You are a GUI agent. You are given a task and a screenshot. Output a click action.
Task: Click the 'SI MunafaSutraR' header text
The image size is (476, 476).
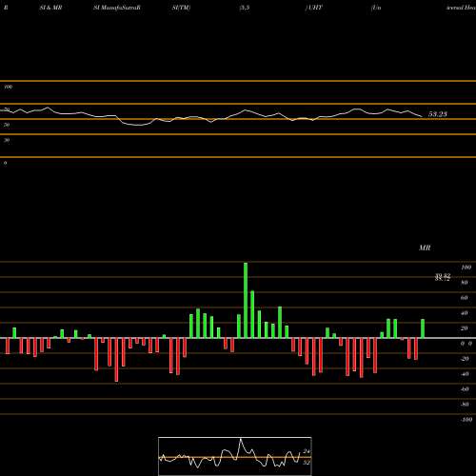coord(117,8)
